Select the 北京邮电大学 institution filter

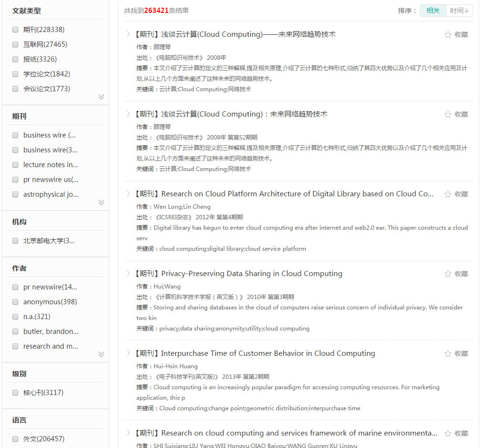point(15,241)
